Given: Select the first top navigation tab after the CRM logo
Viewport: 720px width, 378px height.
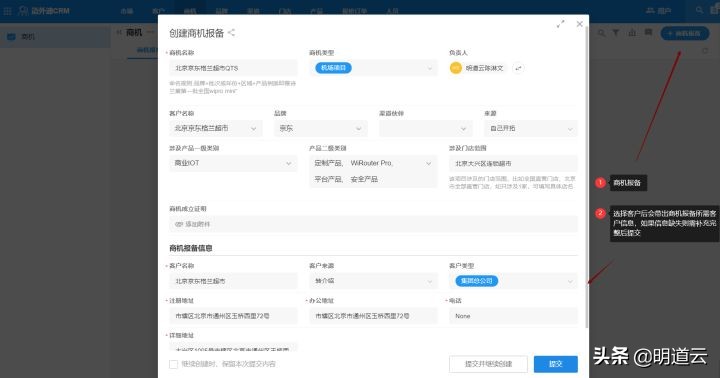Looking at the screenshot, I should point(127,11).
